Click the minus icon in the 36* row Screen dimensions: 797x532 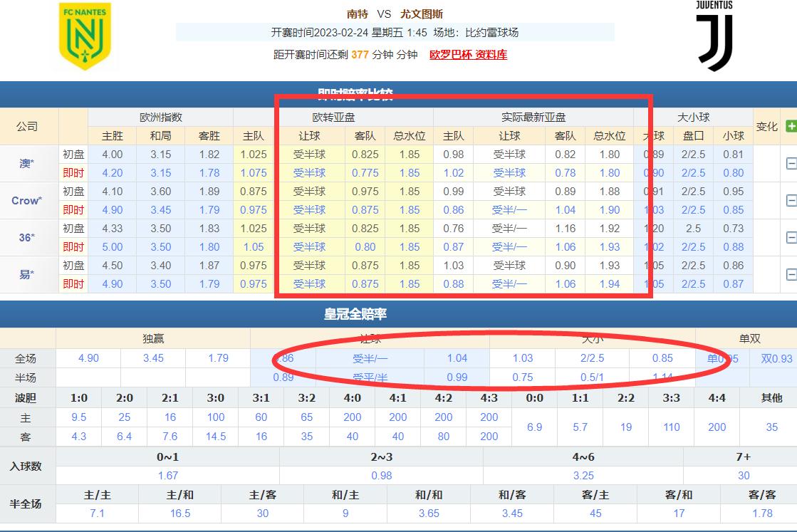point(791,237)
